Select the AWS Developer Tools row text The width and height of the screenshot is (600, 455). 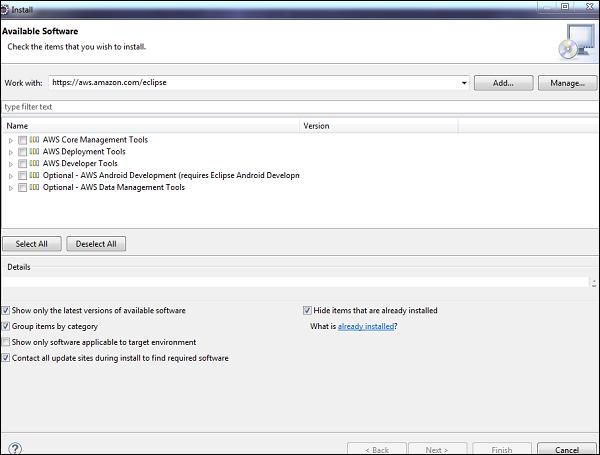point(80,163)
